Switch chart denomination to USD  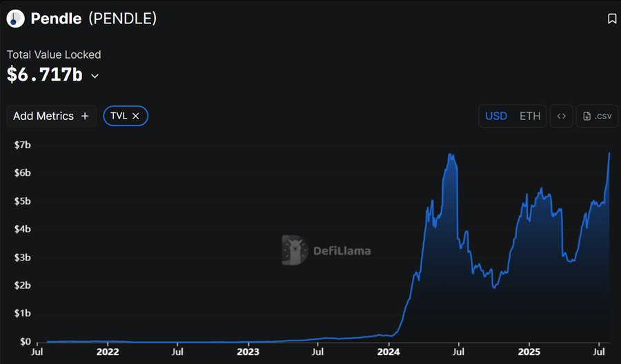(x=496, y=116)
